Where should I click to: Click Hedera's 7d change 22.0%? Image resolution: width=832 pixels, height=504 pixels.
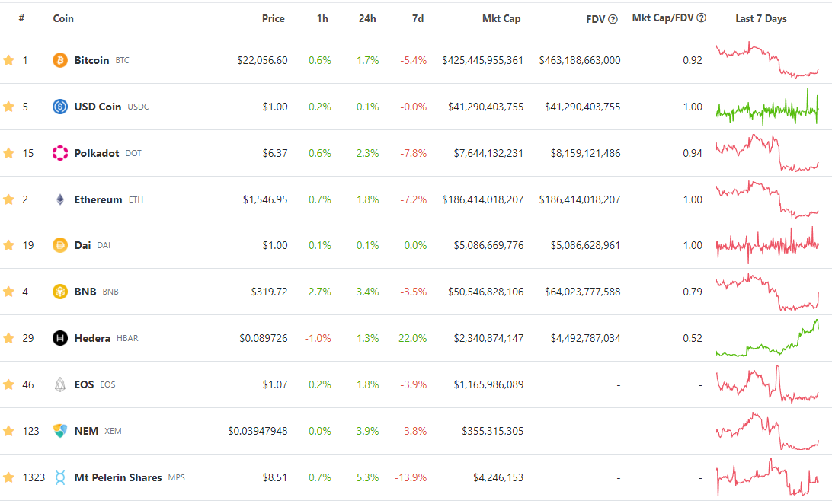tap(412, 338)
